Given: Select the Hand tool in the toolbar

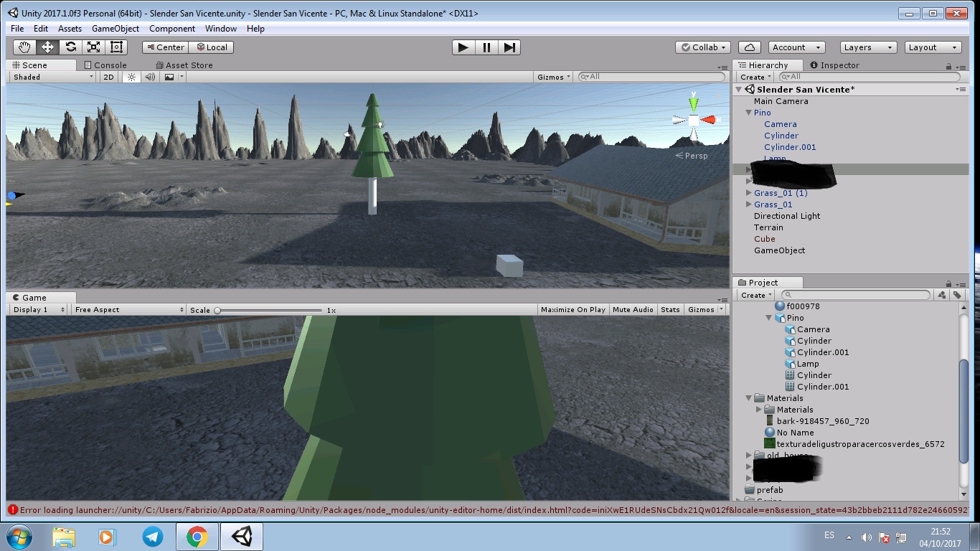Looking at the screenshot, I should pyautogui.click(x=24, y=47).
